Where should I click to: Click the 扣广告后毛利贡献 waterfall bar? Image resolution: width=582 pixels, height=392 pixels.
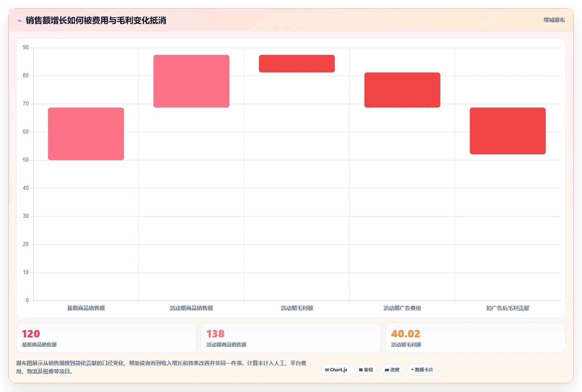click(x=508, y=131)
